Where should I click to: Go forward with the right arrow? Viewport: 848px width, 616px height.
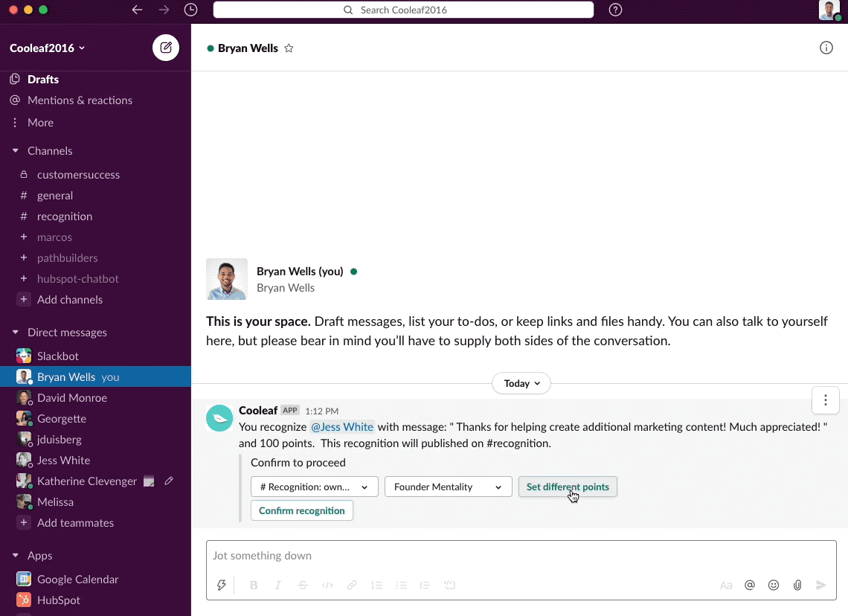(x=164, y=10)
